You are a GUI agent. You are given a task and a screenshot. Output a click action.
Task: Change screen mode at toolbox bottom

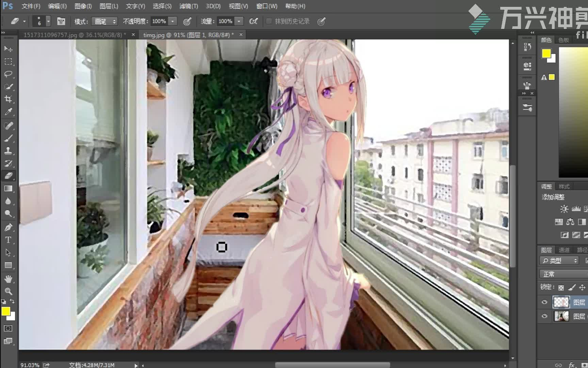click(8, 341)
